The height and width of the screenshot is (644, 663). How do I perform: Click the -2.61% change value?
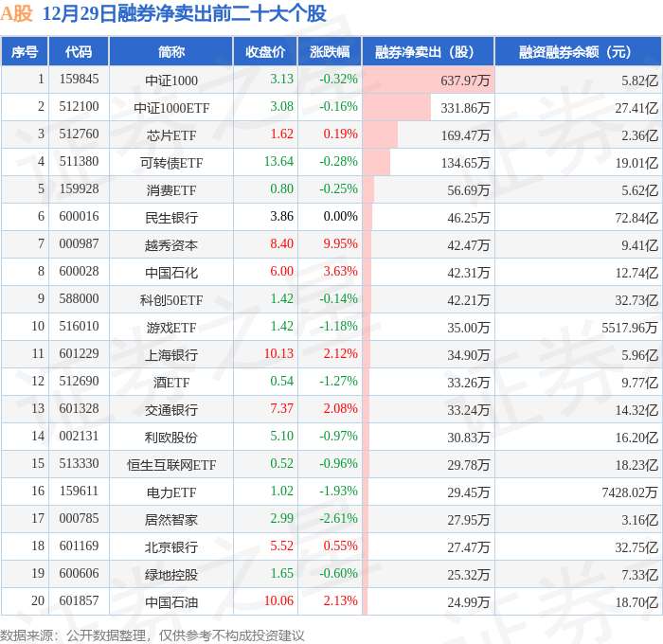[338, 518]
